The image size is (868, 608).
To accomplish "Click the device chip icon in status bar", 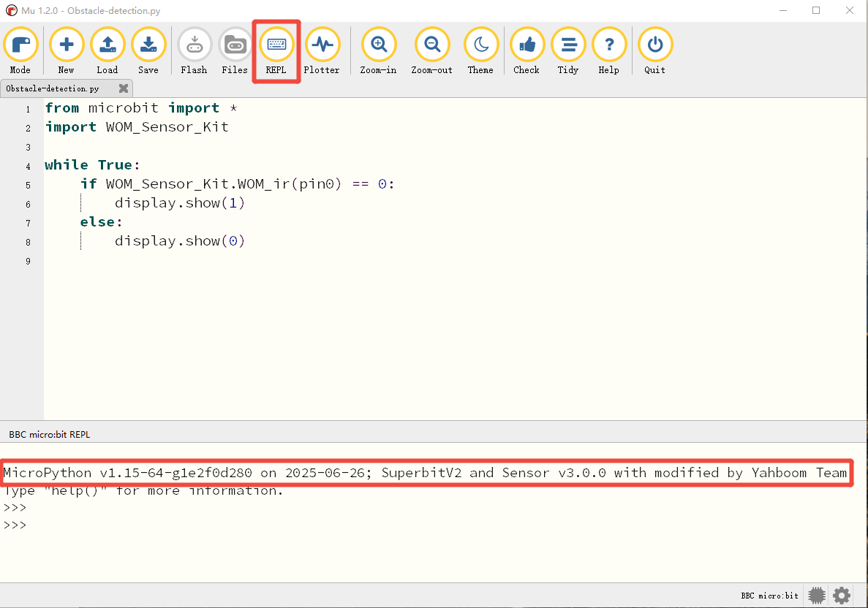I will point(817,596).
